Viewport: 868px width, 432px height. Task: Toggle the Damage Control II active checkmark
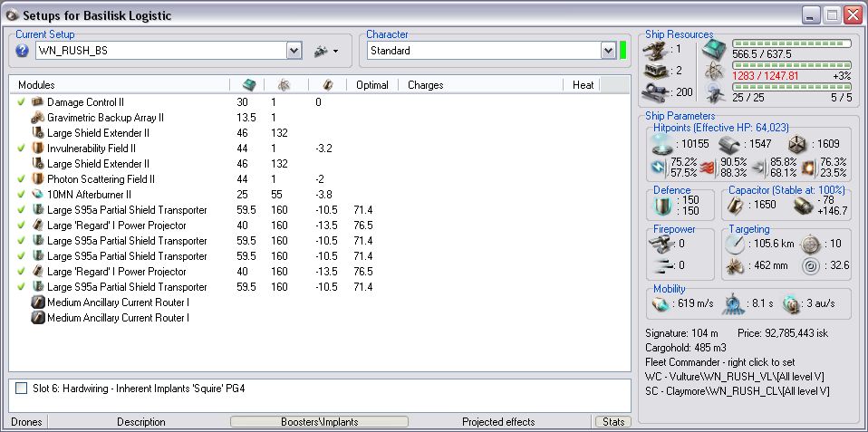[22, 102]
